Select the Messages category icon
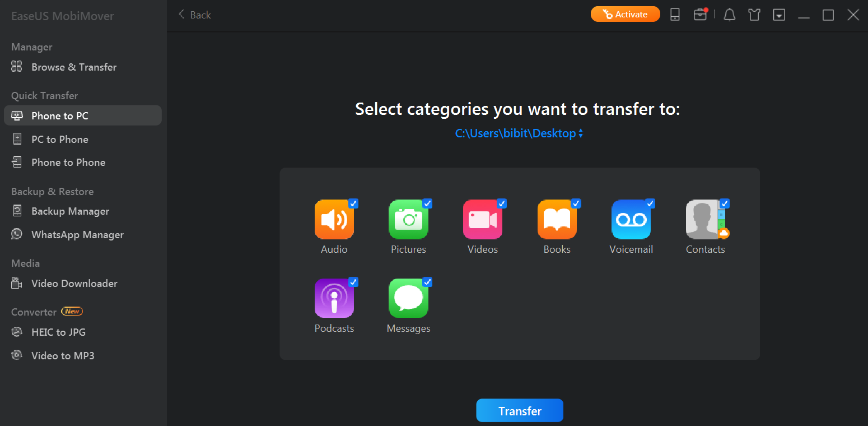 click(408, 299)
